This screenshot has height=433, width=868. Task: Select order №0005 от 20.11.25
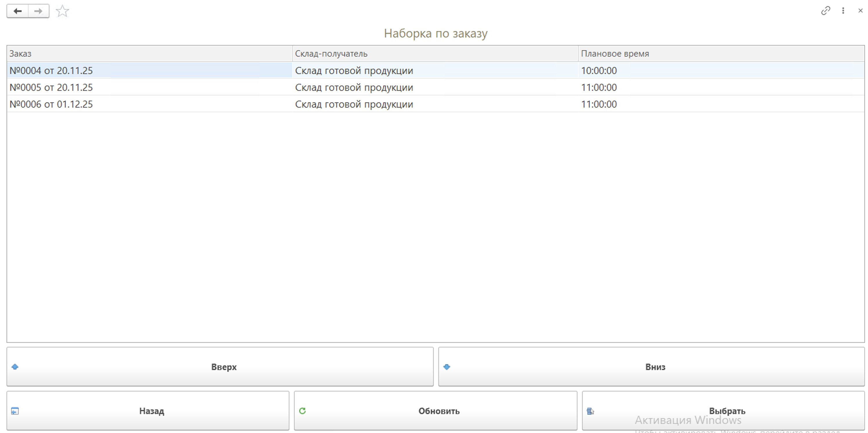tap(51, 87)
